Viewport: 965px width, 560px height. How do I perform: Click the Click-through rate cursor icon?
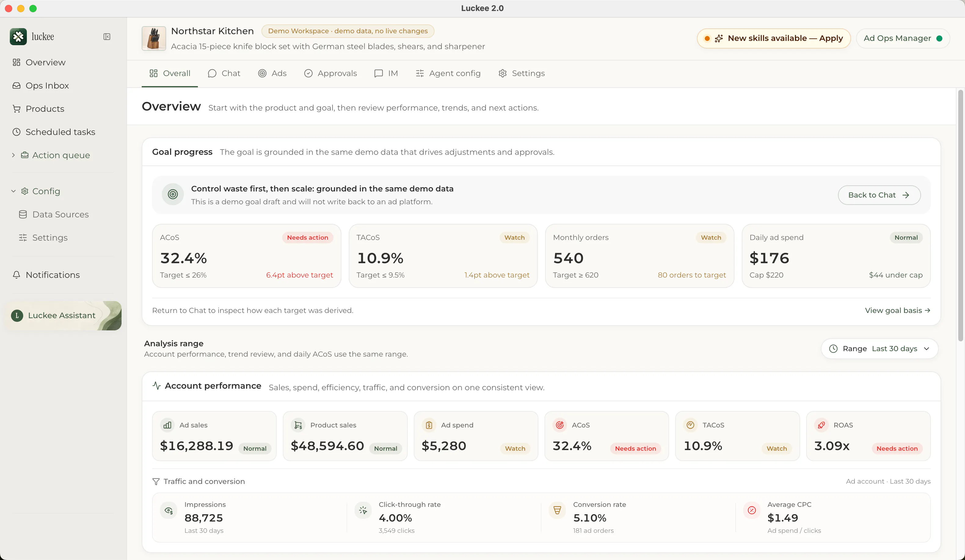tap(363, 511)
